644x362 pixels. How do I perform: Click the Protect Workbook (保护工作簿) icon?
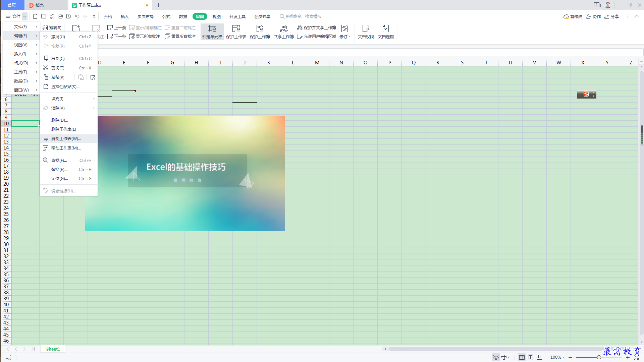tap(260, 29)
